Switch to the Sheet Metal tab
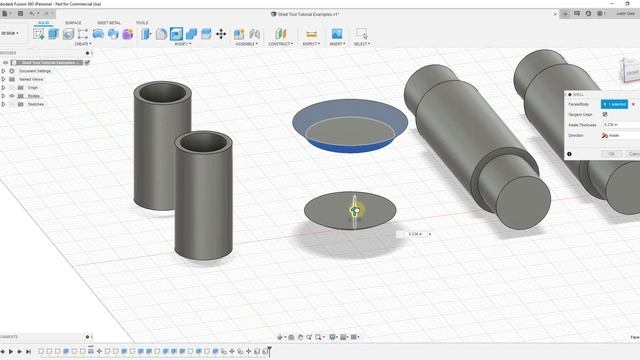 point(109,23)
